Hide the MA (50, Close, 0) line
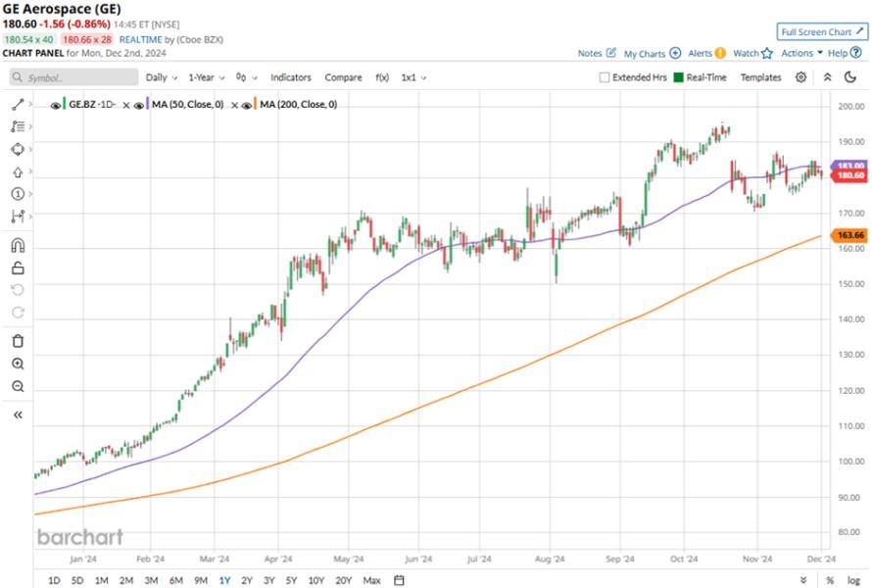 click(139, 105)
